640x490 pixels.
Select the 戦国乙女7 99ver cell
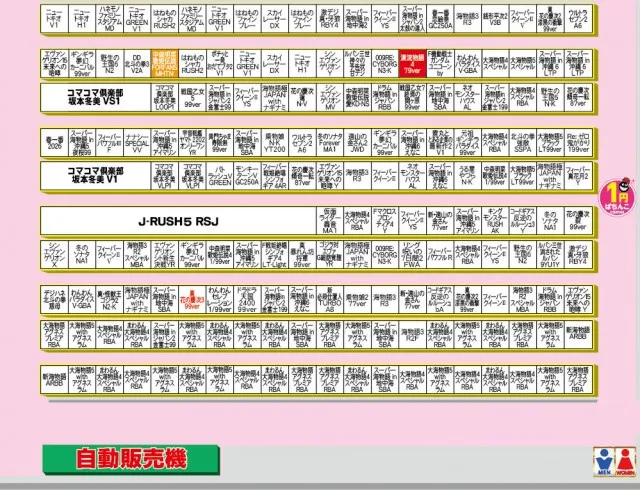[412, 98]
